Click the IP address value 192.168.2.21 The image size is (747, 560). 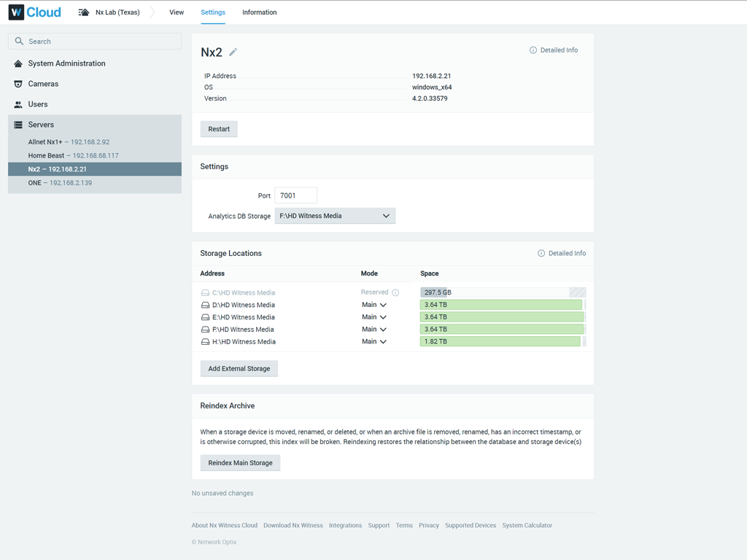pos(432,76)
